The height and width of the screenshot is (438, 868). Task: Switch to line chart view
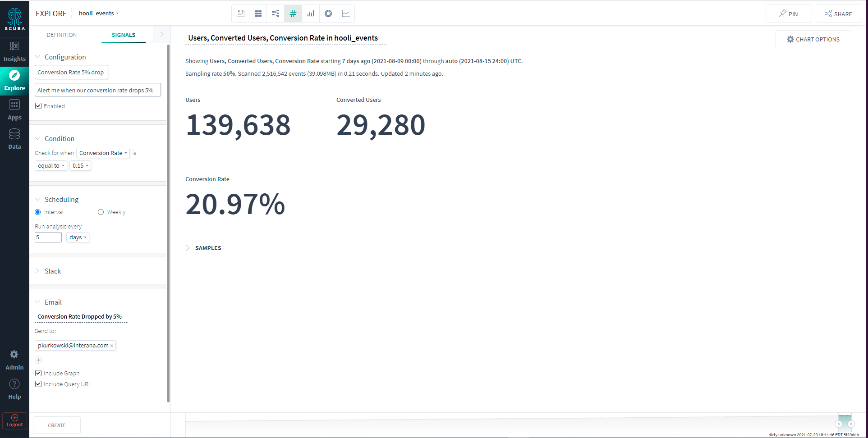pos(346,14)
